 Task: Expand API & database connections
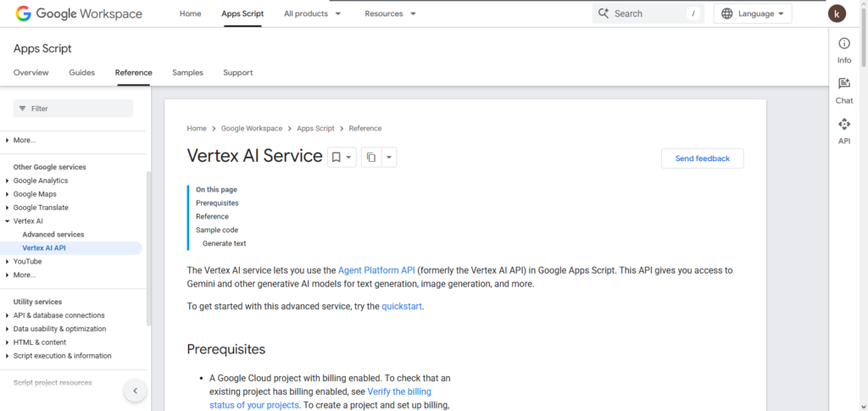(x=7, y=315)
